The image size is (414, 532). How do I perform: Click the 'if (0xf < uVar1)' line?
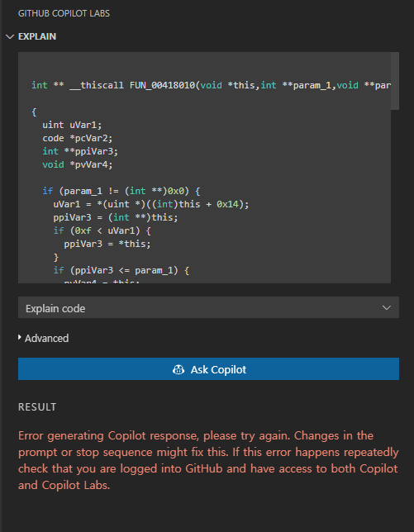point(102,230)
